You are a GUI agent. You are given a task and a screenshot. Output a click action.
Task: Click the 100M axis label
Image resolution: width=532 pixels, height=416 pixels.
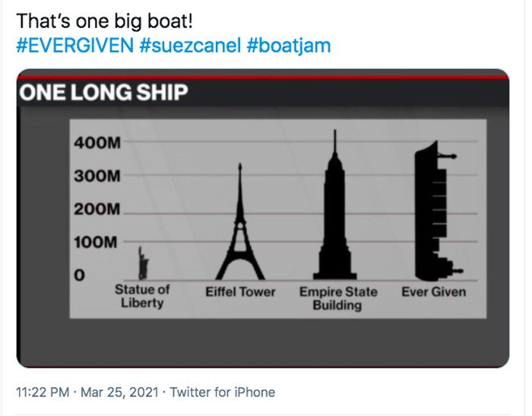tap(97, 243)
